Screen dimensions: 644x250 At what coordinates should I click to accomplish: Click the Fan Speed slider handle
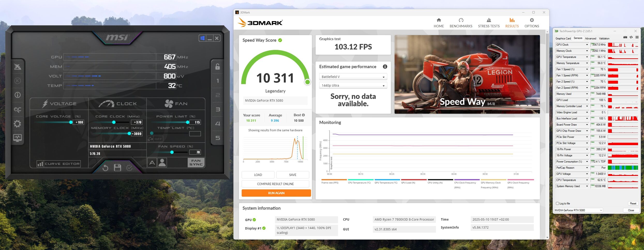point(172,152)
